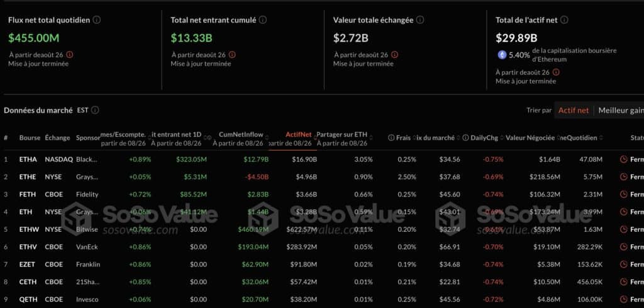Viewport: 644px width, 308px height.
Task: Click the $29.89B net asset value
Action: coord(516,38)
